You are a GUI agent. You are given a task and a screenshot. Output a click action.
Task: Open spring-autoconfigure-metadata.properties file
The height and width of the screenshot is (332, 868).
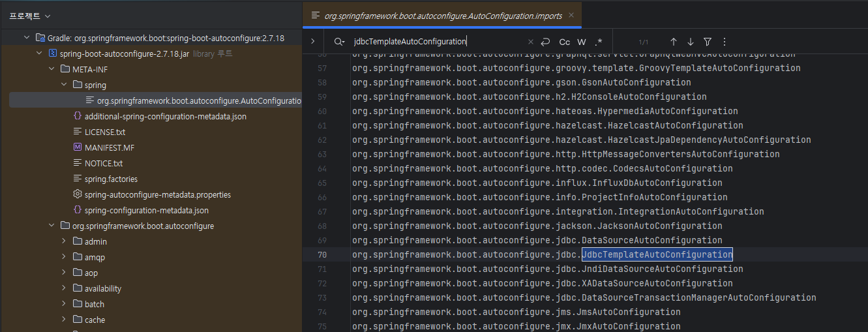coord(158,194)
